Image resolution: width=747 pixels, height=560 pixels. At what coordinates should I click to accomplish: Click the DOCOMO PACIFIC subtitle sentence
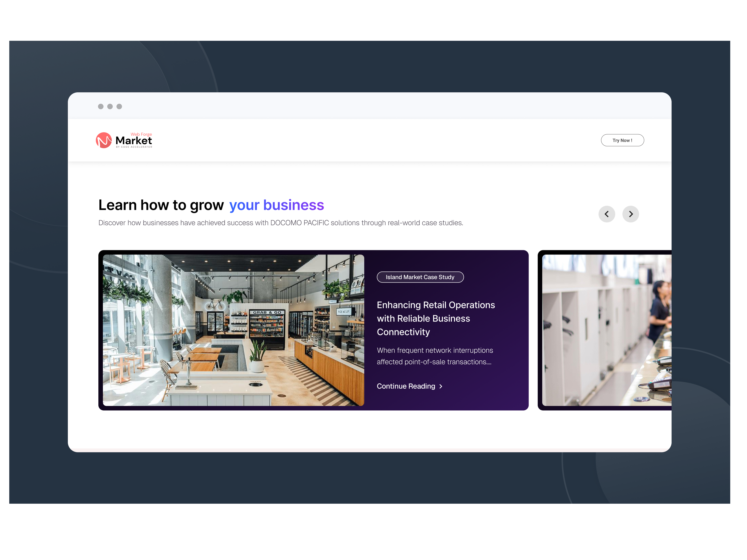281,223
